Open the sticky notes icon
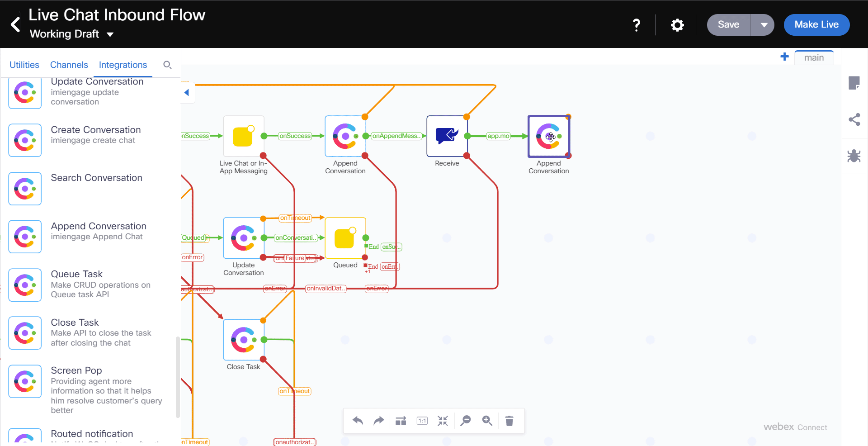This screenshot has width=868, height=446. pos(854,83)
